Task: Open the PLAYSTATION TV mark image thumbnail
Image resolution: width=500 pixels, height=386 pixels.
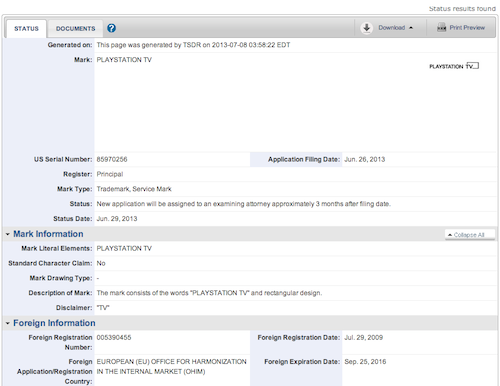Action: pos(454,66)
